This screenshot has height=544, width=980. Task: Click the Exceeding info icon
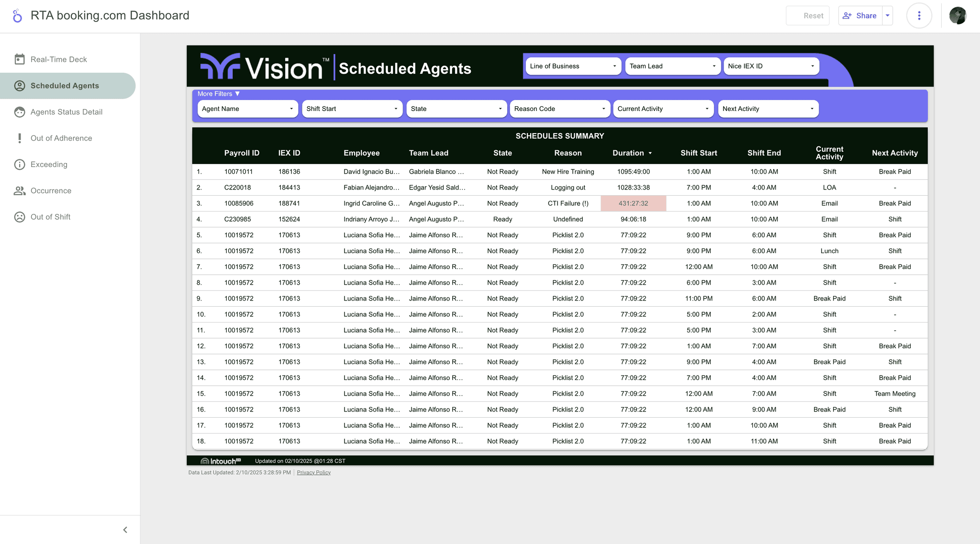point(20,165)
